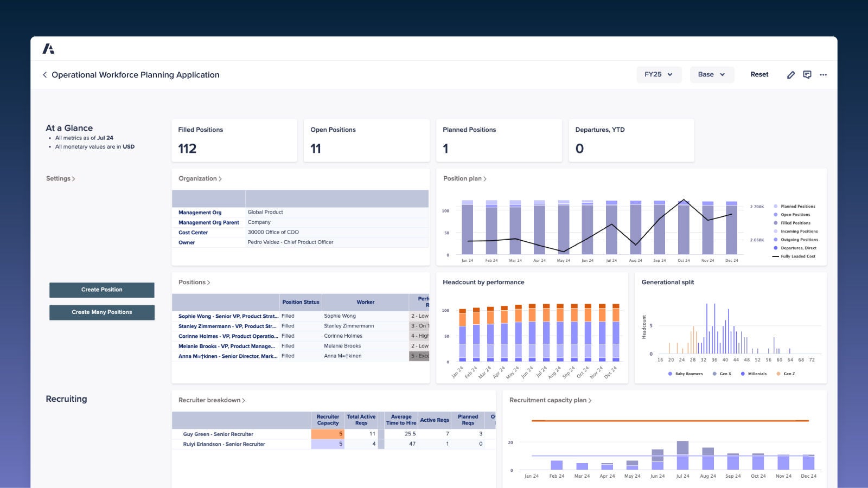The height and width of the screenshot is (488, 868).
Task: Open the Recruiter breakdown link
Action: coord(212,400)
